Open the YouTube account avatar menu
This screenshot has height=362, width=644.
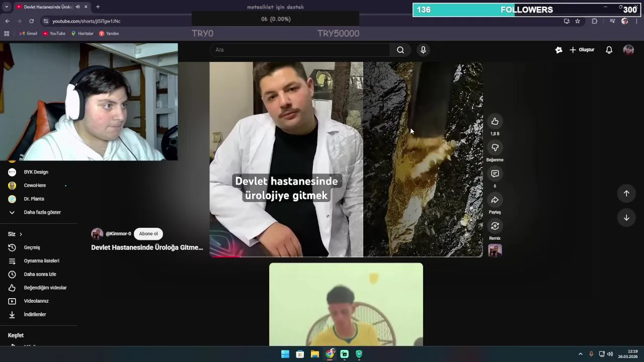[x=628, y=50]
